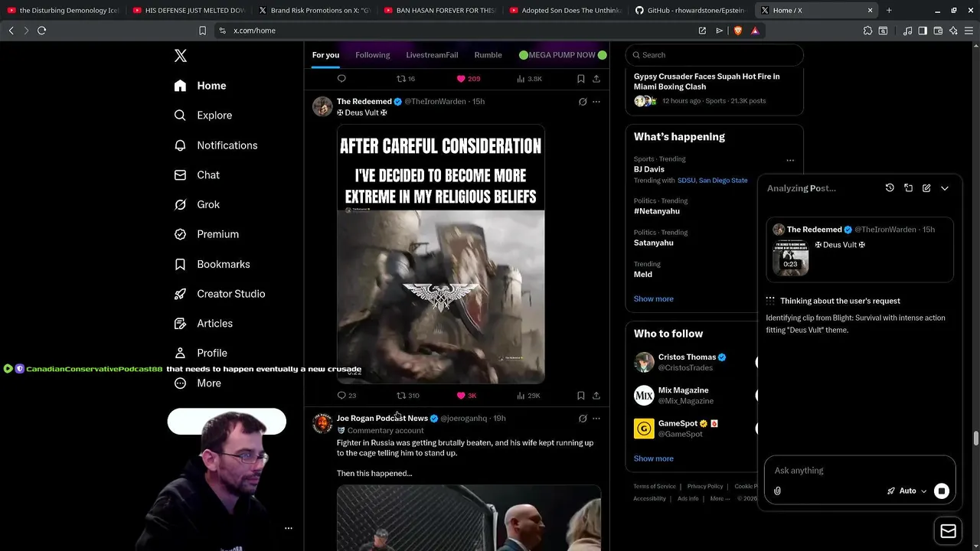This screenshot has width=980, height=551.
Task: Attach a file in Grok chat
Action: point(777,491)
